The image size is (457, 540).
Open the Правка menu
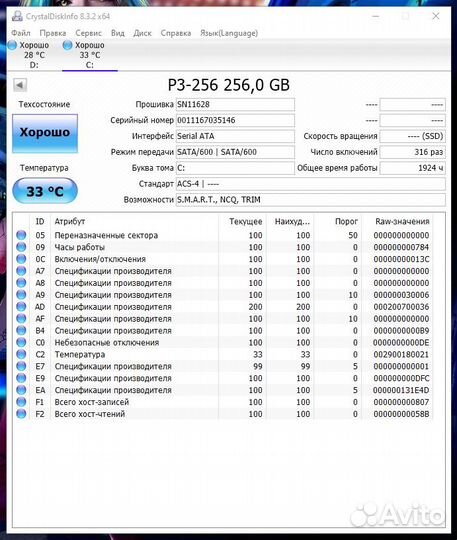tap(53, 33)
